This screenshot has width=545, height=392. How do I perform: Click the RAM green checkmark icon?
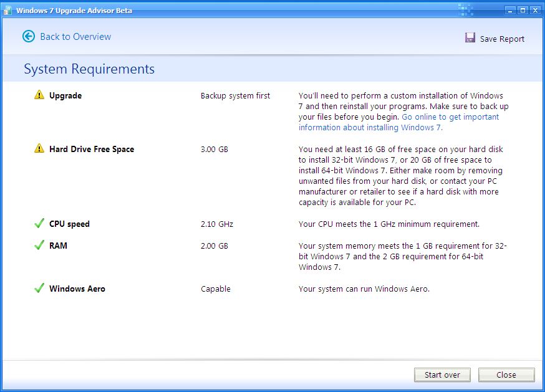click(39, 245)
